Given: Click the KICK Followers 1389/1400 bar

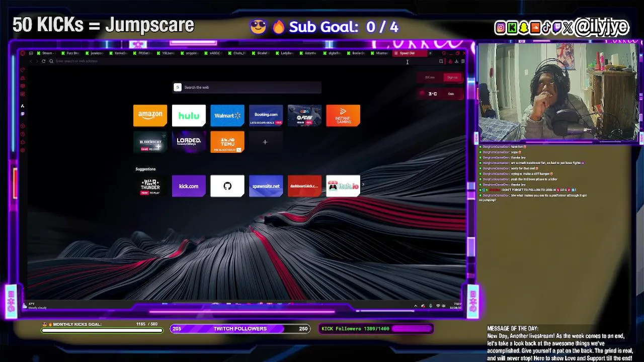Looking at the screenshot, I should coord(375,329).
